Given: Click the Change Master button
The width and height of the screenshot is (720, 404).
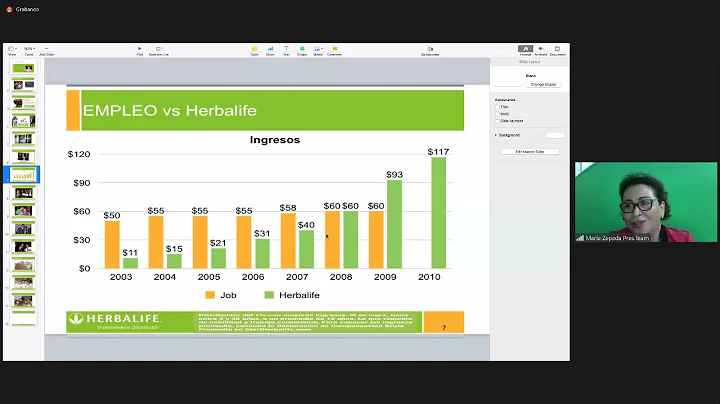Looking at the screenshot, I should pyautogui.click(x=543, y=84).
